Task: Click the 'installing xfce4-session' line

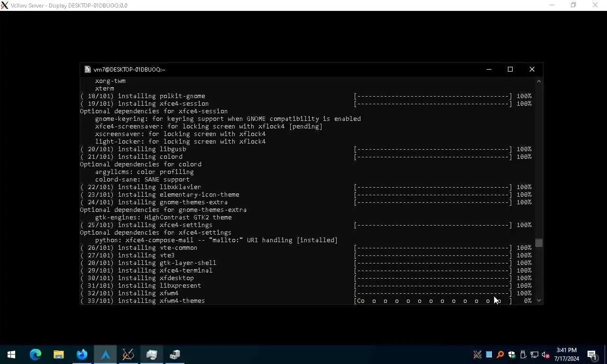Action: coord(144,104)
